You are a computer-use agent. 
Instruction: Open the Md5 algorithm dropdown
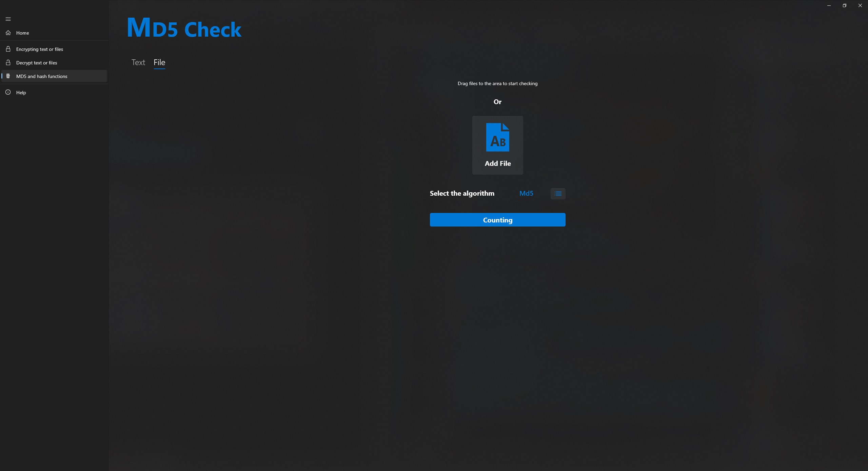[x=526, y=193]
